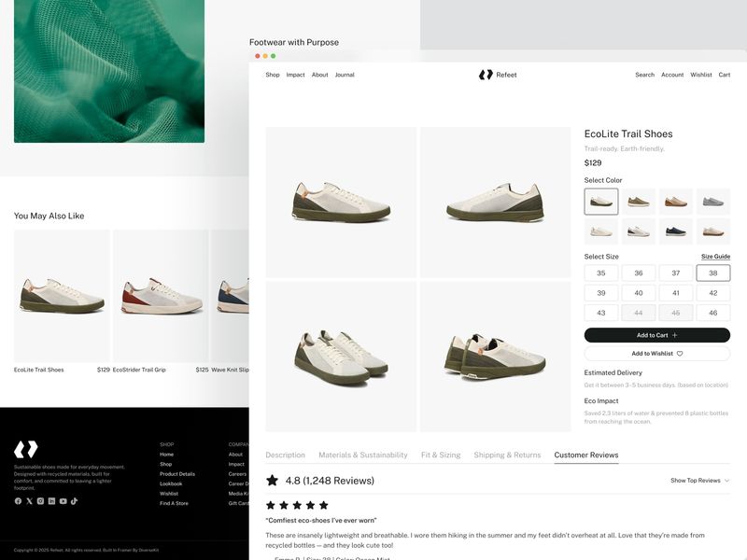Click the Instagram icon in the footer
This screenshot has width=747, height=560.
coord(41,500)
